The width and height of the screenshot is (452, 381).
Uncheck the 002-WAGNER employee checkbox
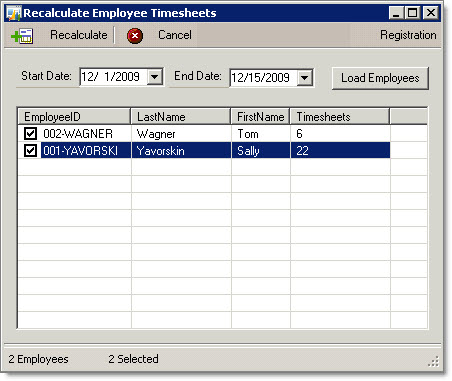click(x=30, y=134)
